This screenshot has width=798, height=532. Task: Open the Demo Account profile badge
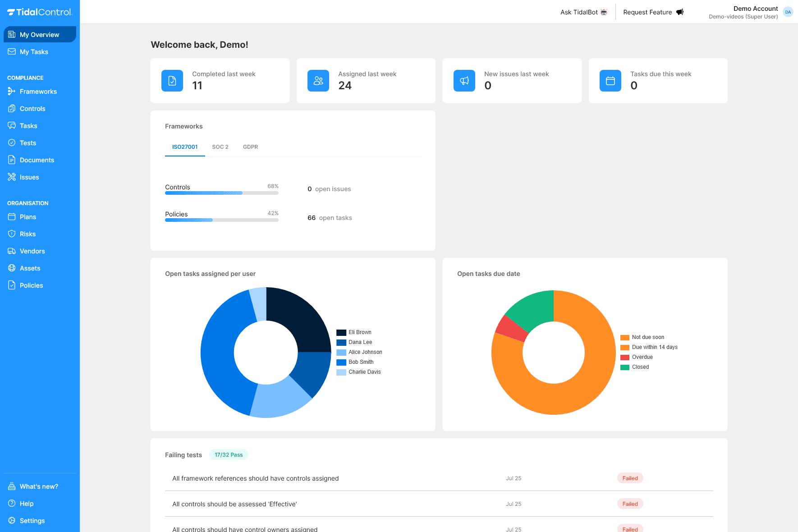[788, 12]
